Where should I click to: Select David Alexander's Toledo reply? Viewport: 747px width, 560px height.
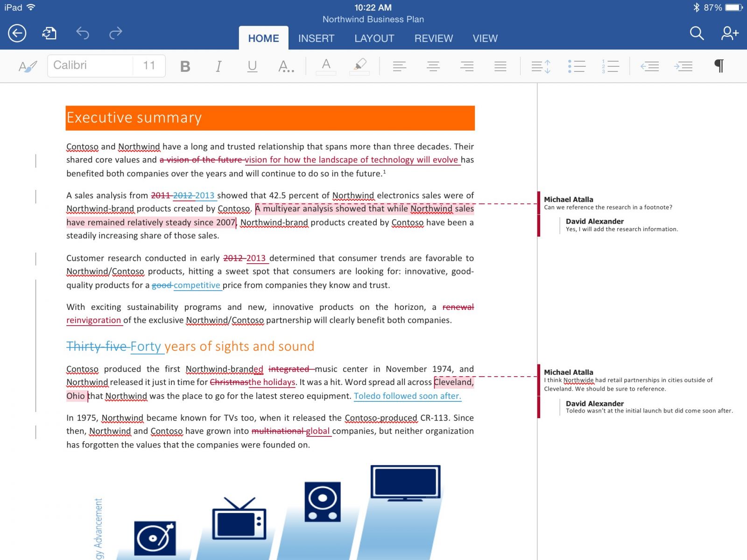click(x=649, y=407)
